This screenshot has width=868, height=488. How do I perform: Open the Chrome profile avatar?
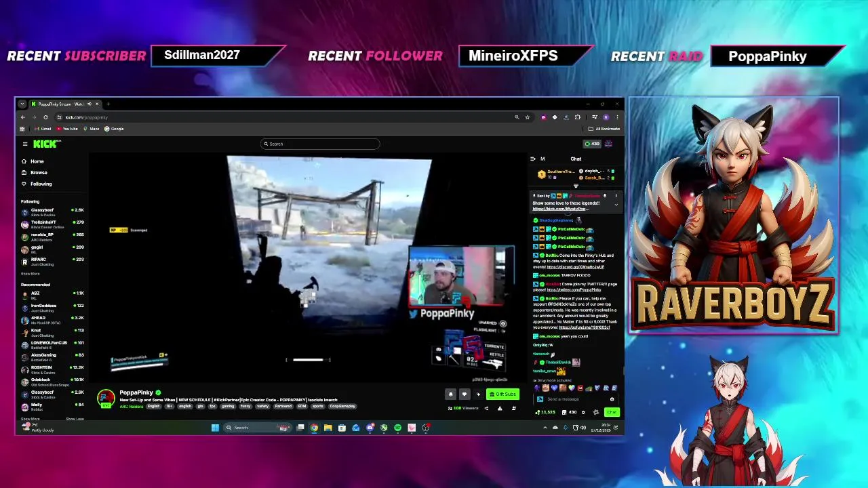click(606, 117)
